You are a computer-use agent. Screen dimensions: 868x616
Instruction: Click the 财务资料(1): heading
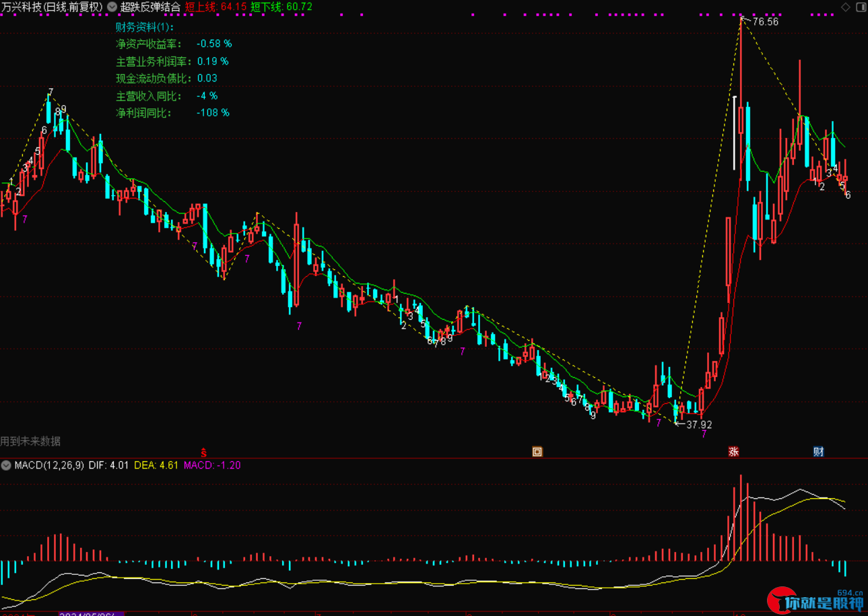click(x=145, y=27)
